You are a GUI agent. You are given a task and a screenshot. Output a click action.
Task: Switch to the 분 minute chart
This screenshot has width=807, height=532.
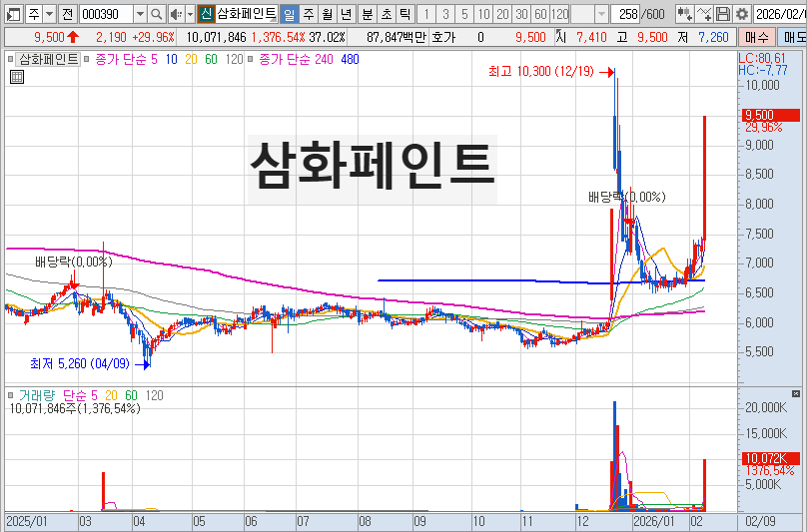click(367, 14)
